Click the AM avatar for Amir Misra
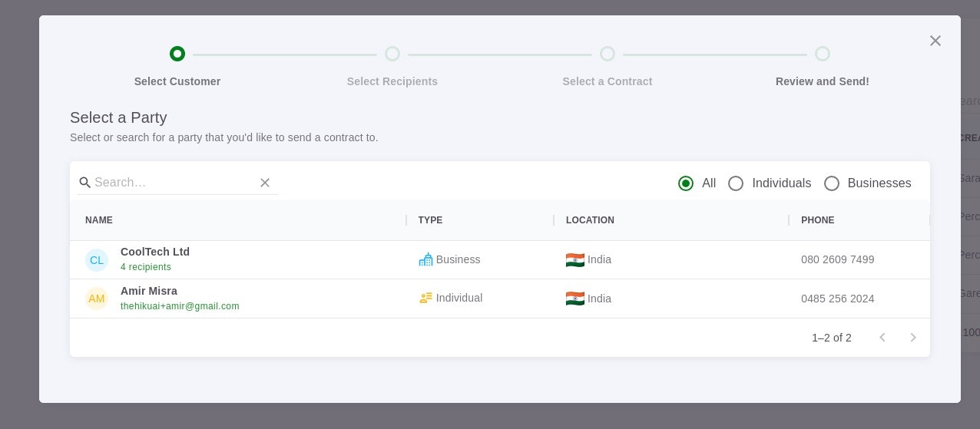This screenshot has width=980, height=429. [x=97, y=299]
